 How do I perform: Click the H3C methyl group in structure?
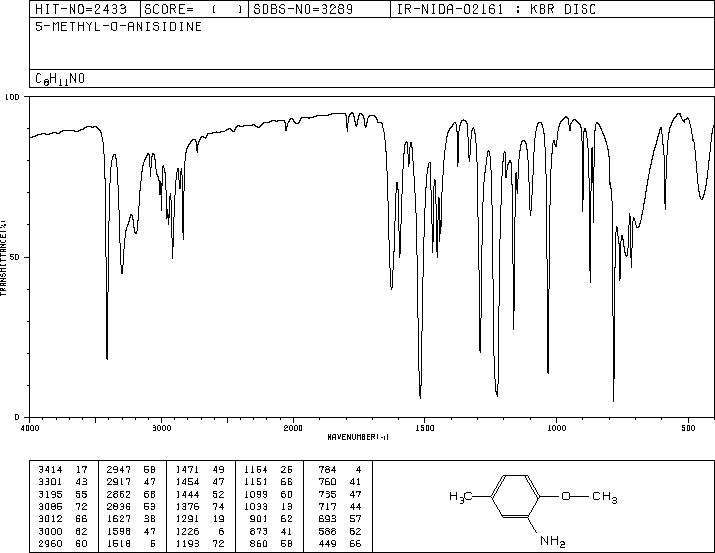click(x=461, y=496)
